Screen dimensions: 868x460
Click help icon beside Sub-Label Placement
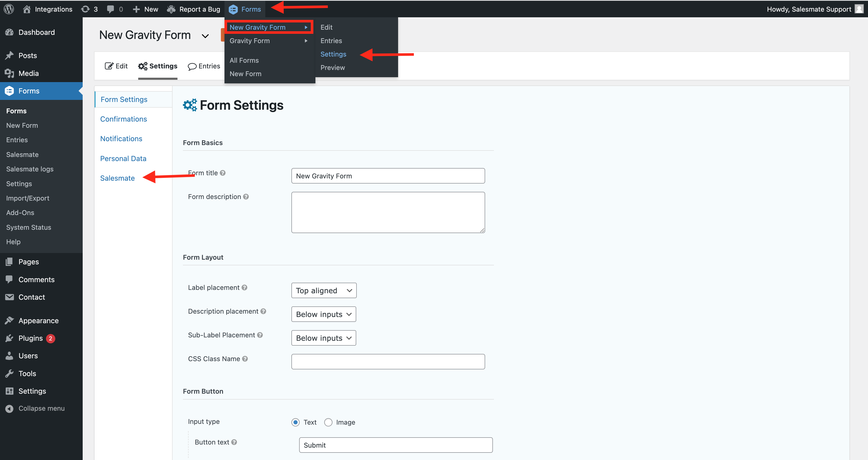pos(260,335)
